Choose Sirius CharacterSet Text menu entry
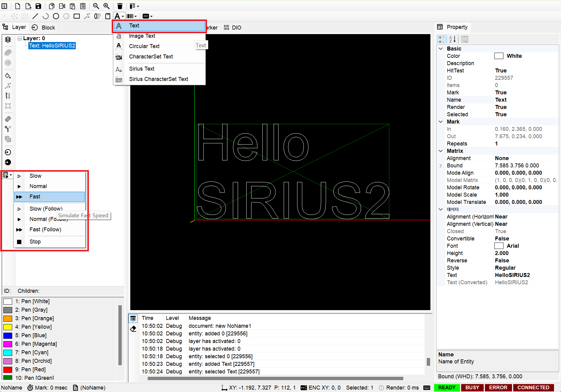561x392 pixels. click(160, 79)
